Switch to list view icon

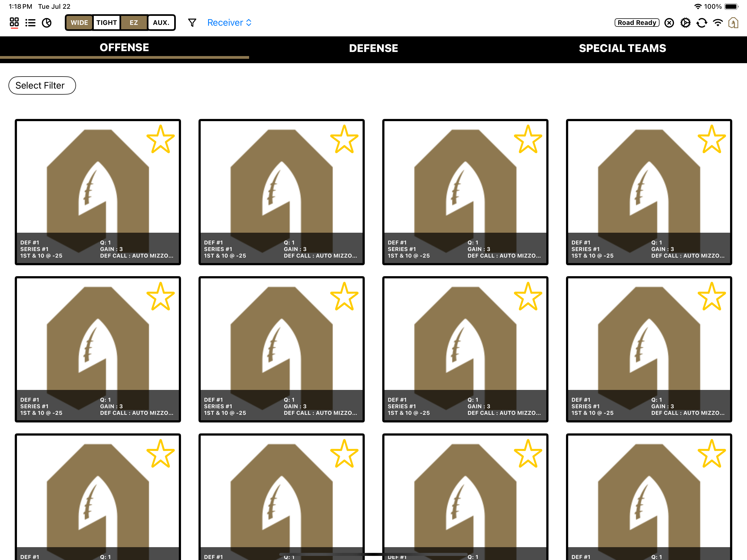30,23
